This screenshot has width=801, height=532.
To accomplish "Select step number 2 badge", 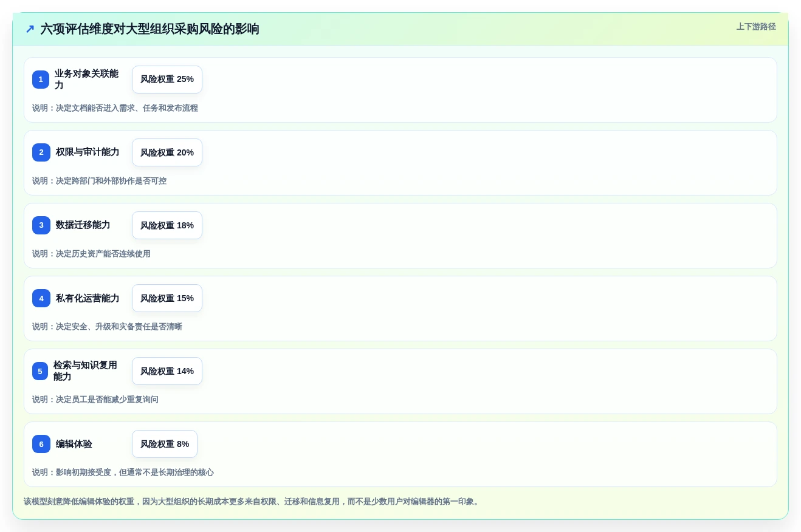I will click(41, 152).
